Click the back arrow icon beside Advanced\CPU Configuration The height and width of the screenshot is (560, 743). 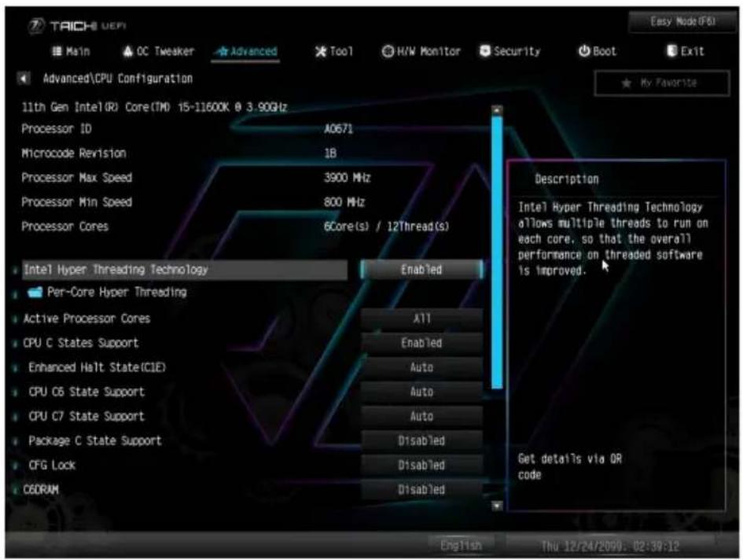point(24,78)
